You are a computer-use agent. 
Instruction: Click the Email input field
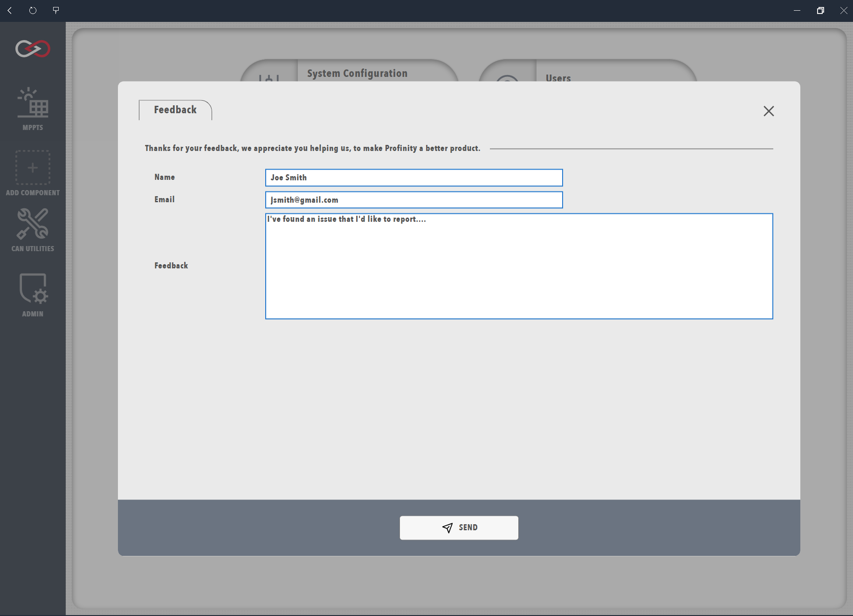(x=414, y=200)
